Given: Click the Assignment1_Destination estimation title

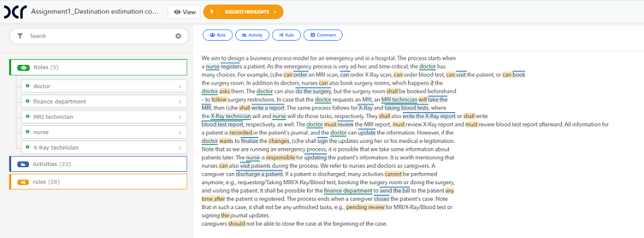Looking at the screenshot, I should pos(94,12).
